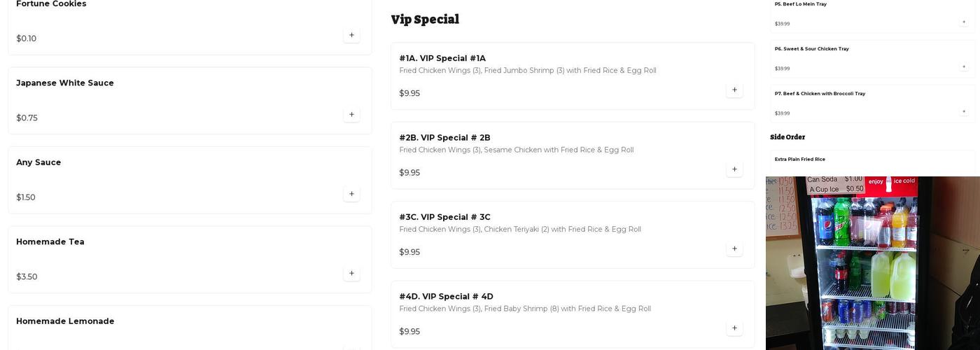Add P7 Beef & Chicken Broccoli Tray
The image size is (980, 350).
tap(963, 111)
